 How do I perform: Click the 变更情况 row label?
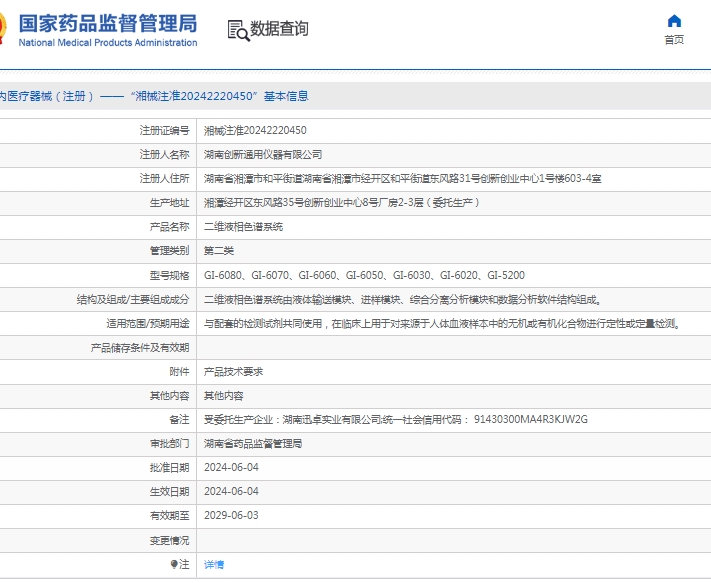[169, 540]
